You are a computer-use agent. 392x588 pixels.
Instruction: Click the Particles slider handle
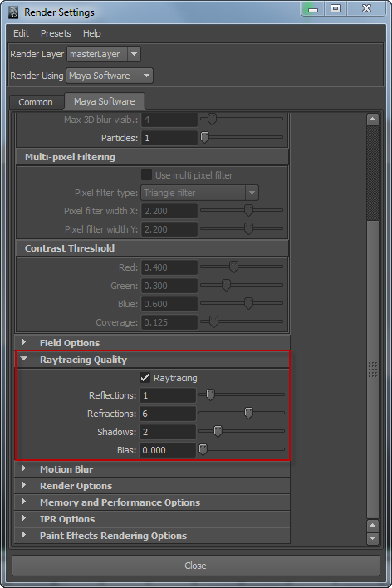[x=205, y=137]
